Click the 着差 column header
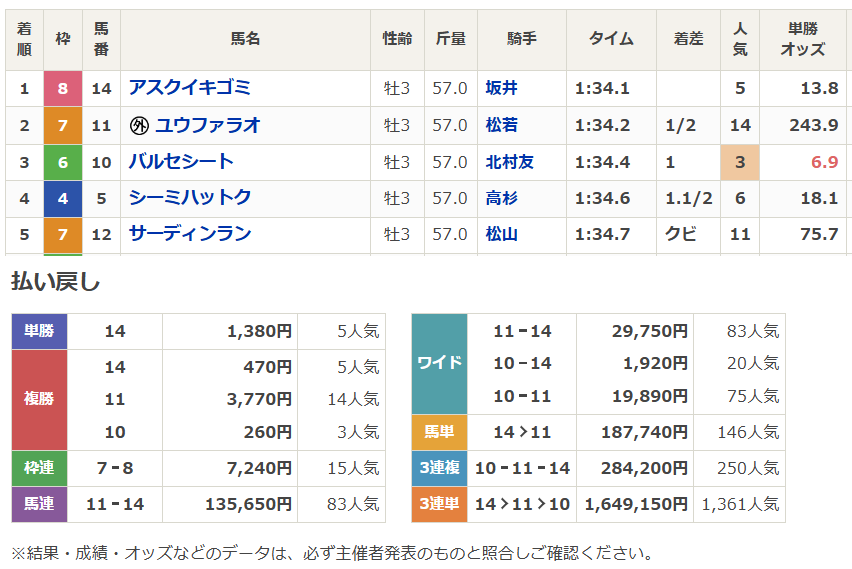 tap(688, 39)
